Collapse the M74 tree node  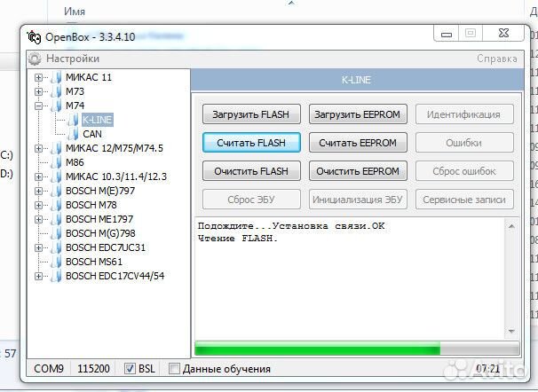(x=39, y=106)
